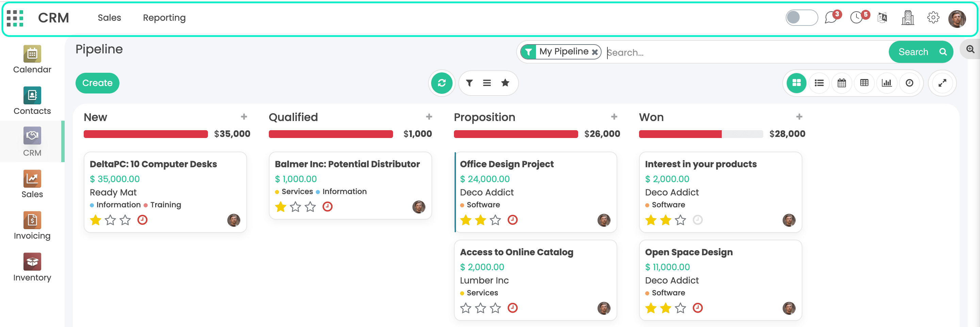The height and width of the screenshot is (327, 980).
Task: Open the apps grid menu icon
Action: click(x=15, y=18)
